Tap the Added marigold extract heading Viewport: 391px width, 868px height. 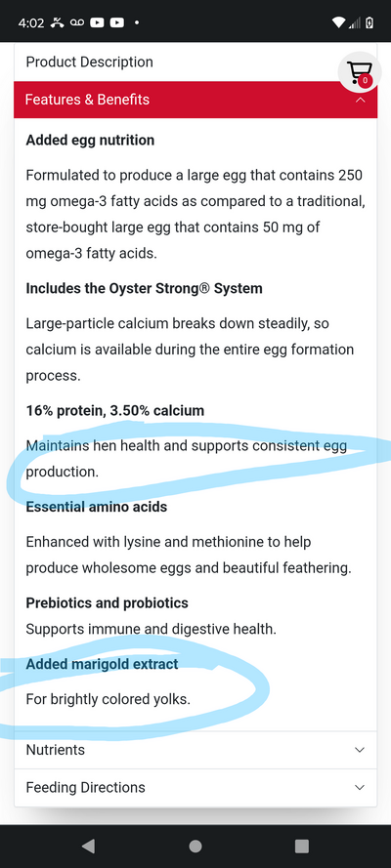coord(102,664)
